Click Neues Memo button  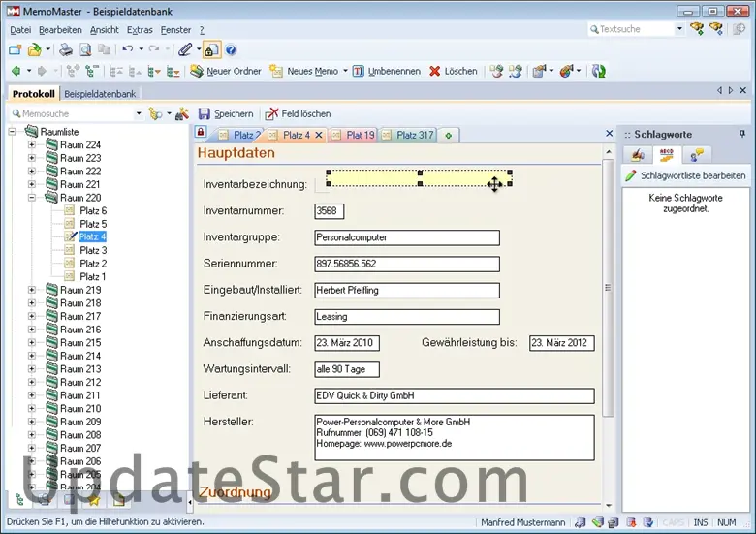[x=303, y=72]
